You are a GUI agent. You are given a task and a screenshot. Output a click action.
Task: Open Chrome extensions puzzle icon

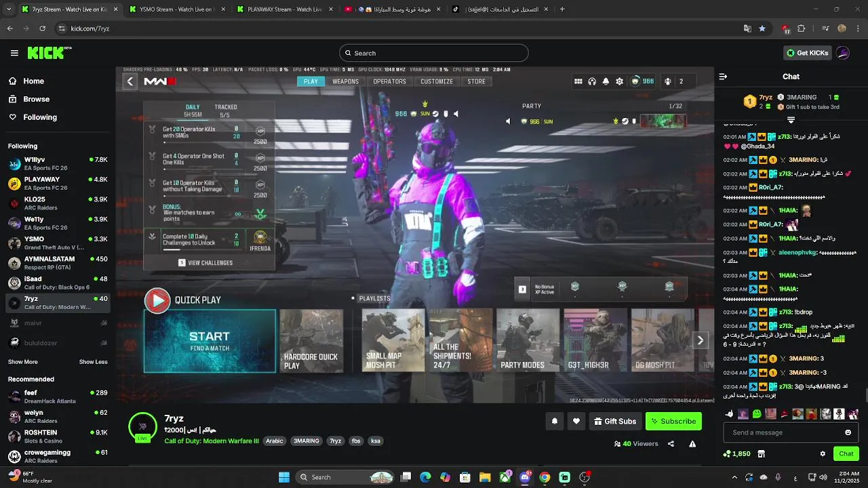click(x=802, y=28)
